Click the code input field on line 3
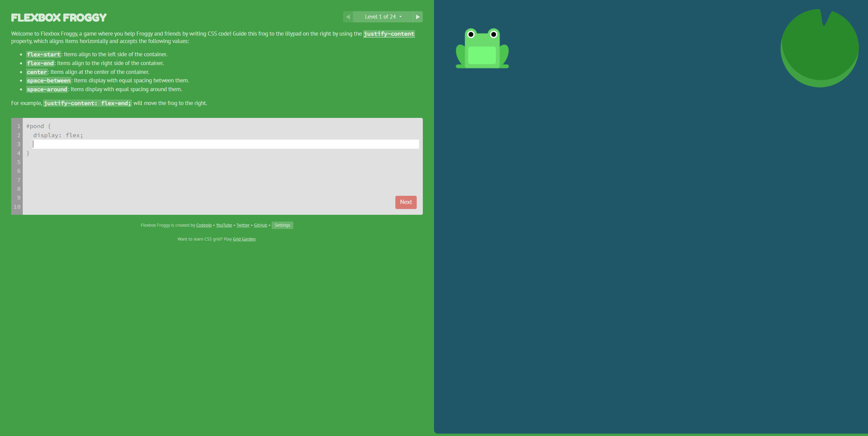The width and height of the screenshot is (868, 436). click(222, 144)
